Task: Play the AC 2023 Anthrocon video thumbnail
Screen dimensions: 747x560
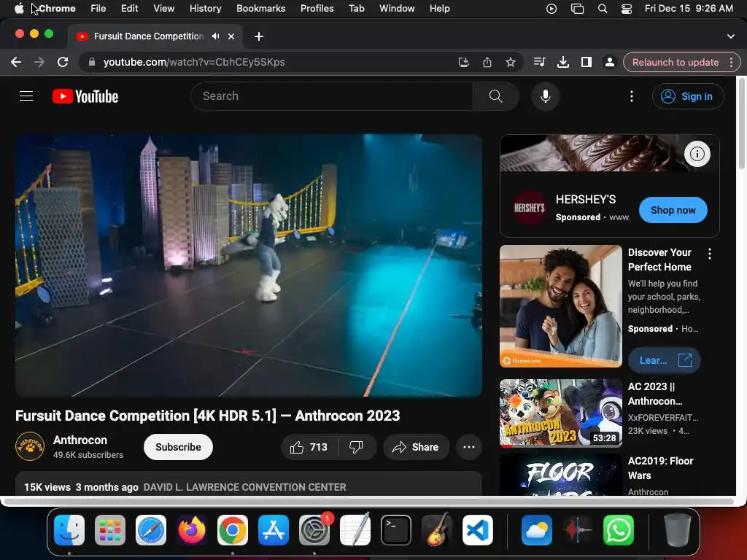Action: pos(561,413)
